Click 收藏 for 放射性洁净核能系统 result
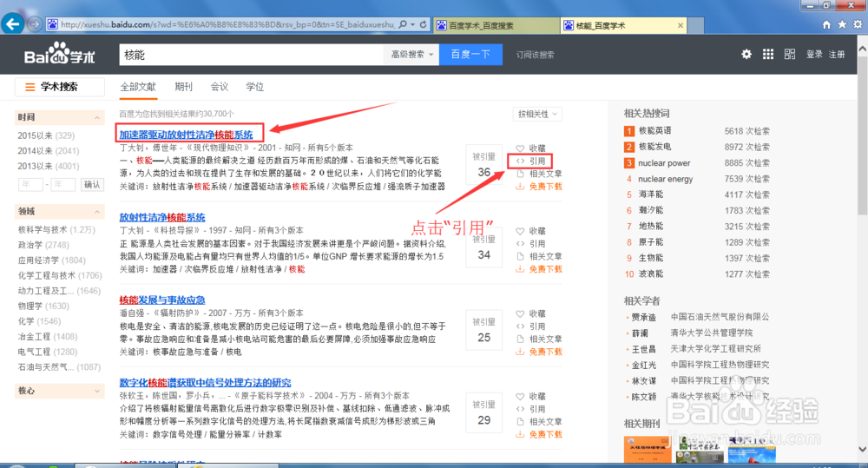Image resolution: width=868 pixels, height=468 pixels. click(x=530, y=230)
